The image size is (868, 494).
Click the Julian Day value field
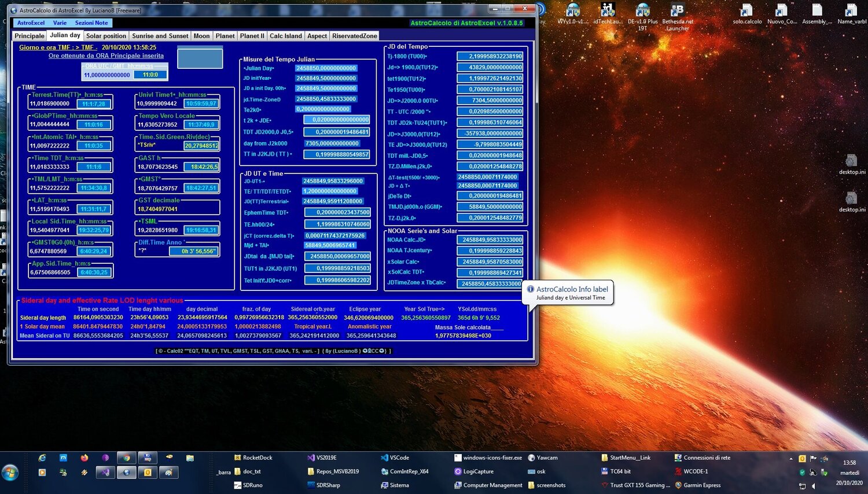(326, 68)
